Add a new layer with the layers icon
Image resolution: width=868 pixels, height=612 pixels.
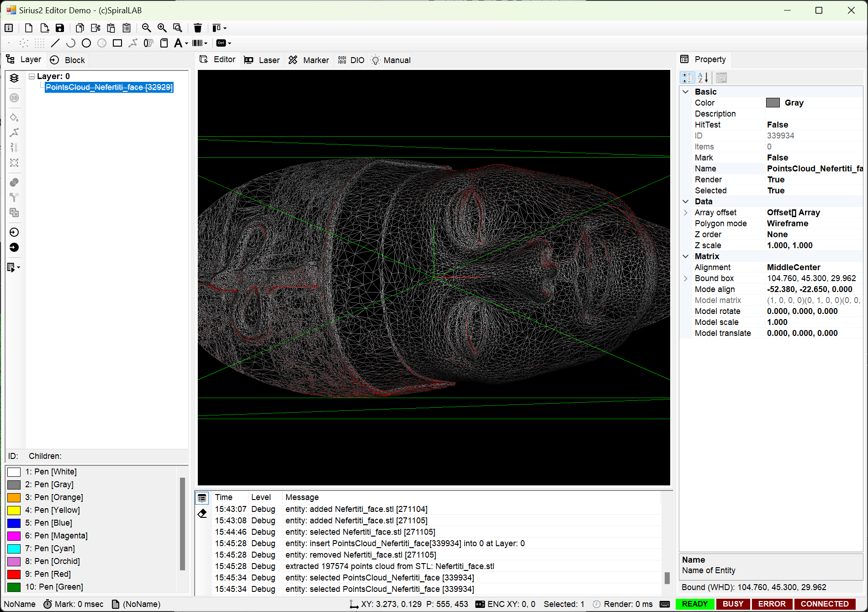point(14,78)
